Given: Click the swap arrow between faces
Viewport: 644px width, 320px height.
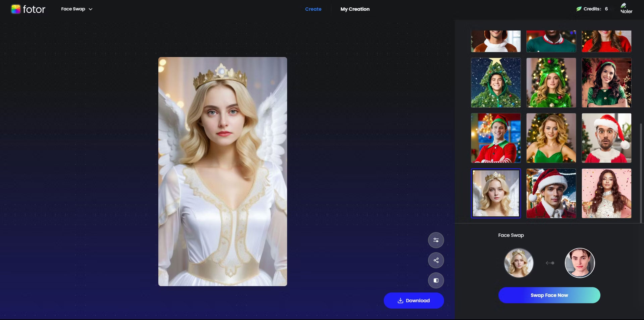Looking at the screenshot, I should coord(550,263).
